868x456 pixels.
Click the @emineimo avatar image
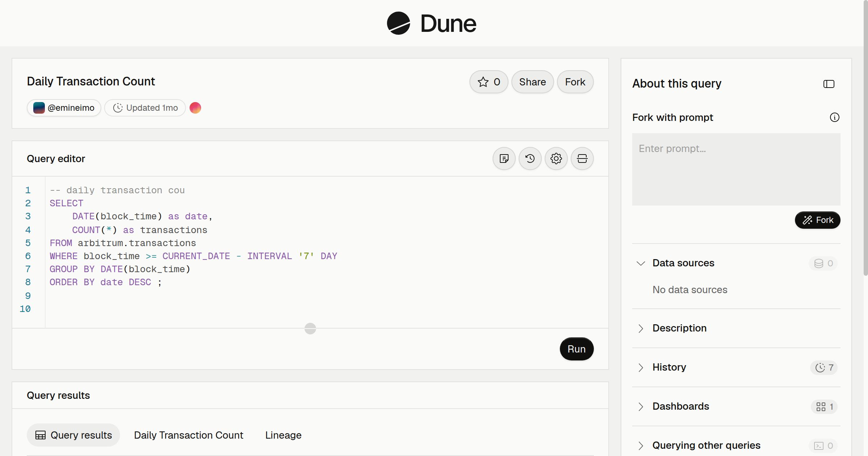[39, 108]
